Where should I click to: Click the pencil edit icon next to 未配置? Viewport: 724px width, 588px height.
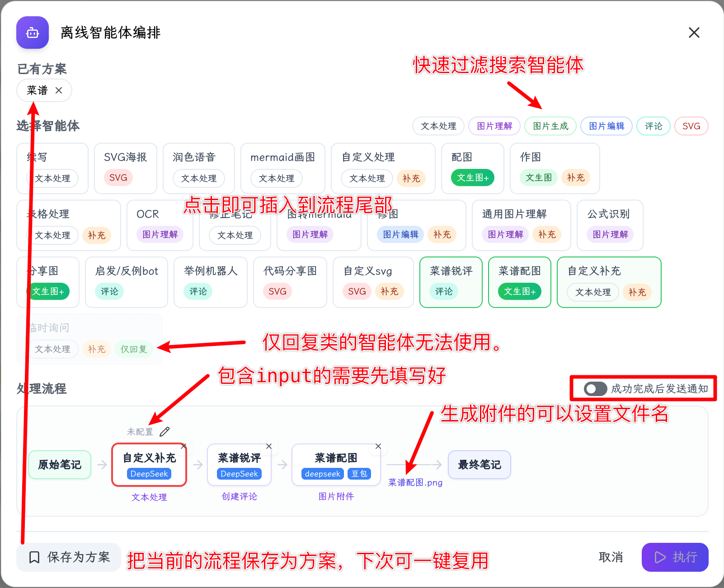(x=165, y=432)
